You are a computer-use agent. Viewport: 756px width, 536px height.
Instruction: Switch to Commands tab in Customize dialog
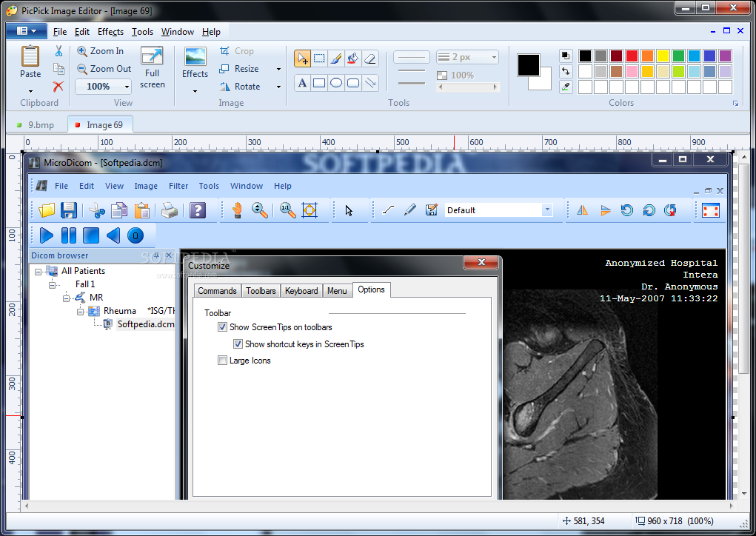(x=217, y=291)
